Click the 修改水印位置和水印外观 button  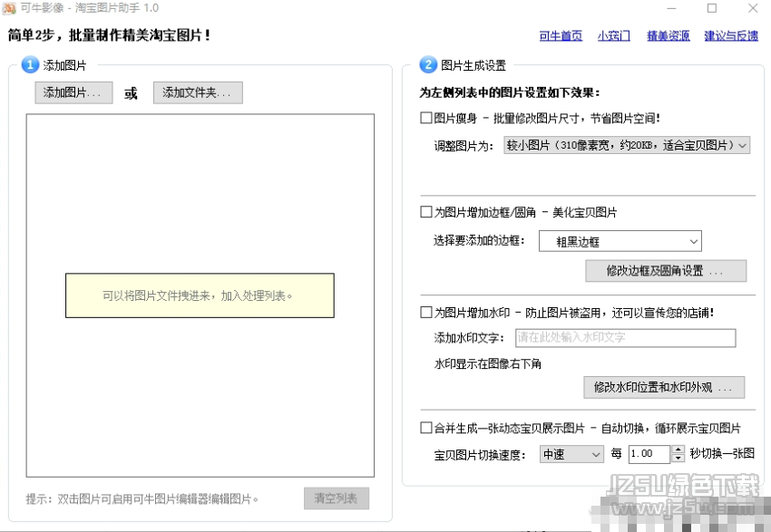(664, 387)
